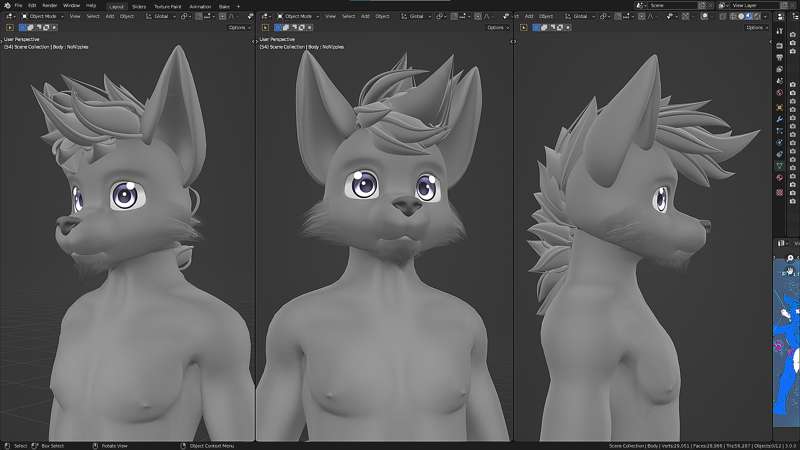Image resolution: width=800 pixels, height=450 pixels.
Task: Open the Object properties tab
Action: (780, 107)
